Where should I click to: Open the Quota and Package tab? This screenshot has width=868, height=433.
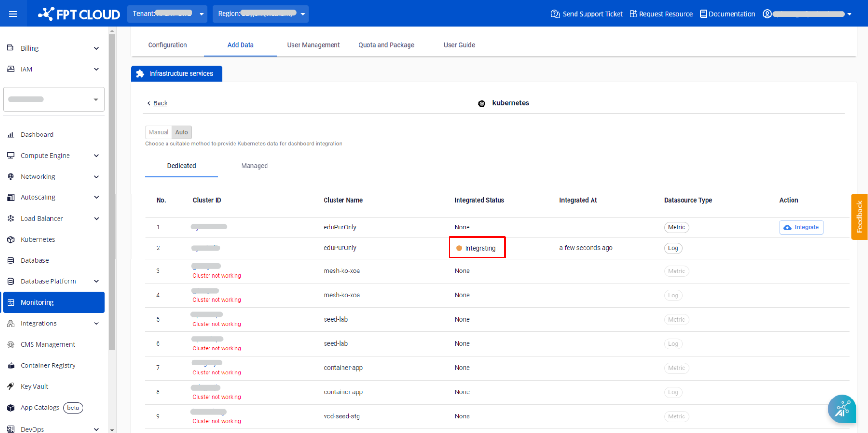(x=386, y=45)
